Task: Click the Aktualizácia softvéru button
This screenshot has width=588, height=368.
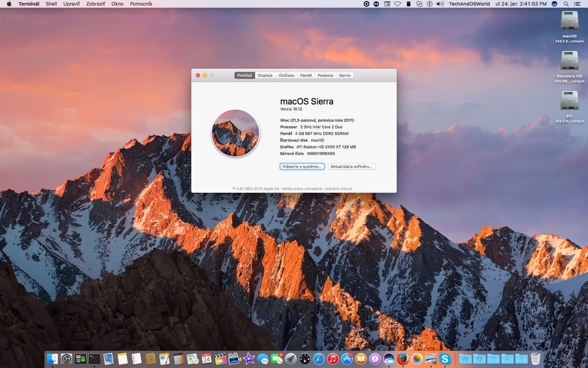Action: (351, 166)
